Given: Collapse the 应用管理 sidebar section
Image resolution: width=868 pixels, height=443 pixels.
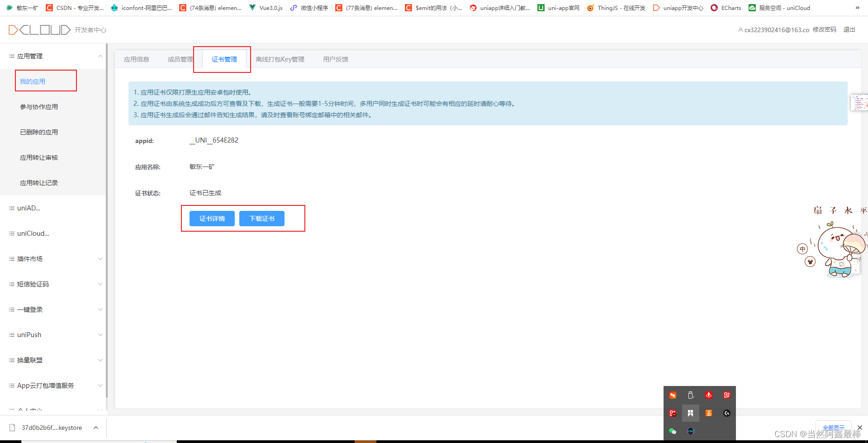Looking at the screenshot, I should 100,56.
